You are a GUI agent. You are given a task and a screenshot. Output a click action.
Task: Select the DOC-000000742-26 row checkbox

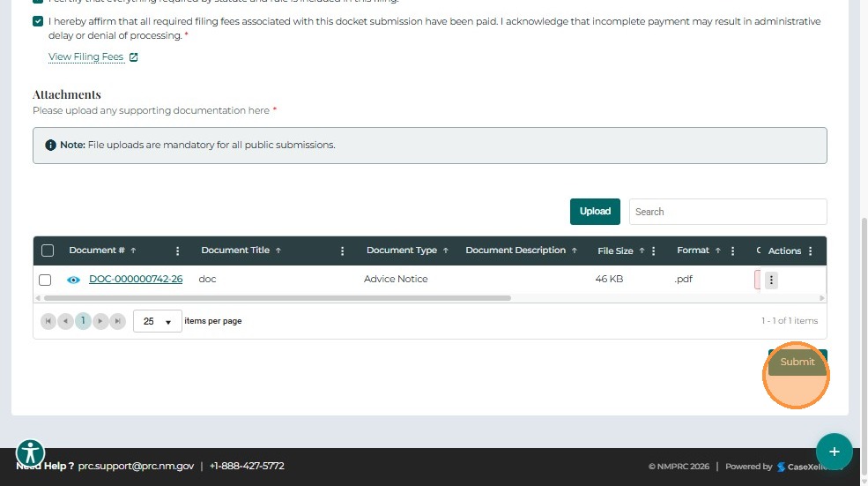[45, 280]
